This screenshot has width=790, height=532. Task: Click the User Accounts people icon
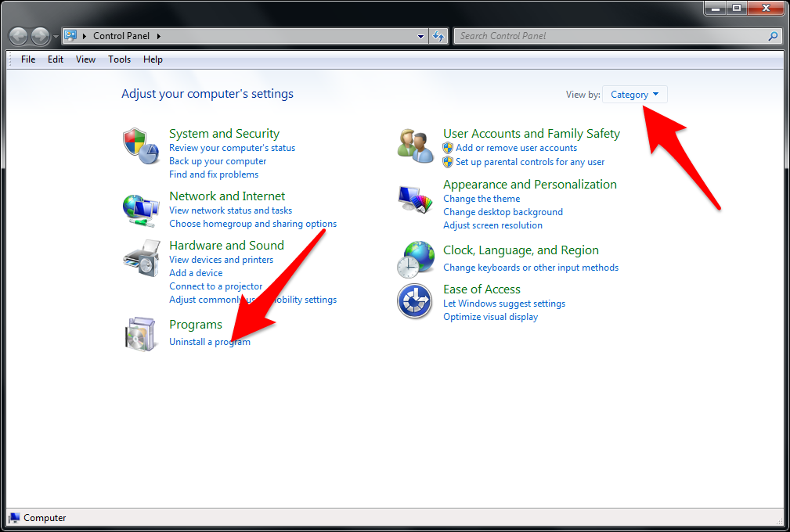pos(415,146)
